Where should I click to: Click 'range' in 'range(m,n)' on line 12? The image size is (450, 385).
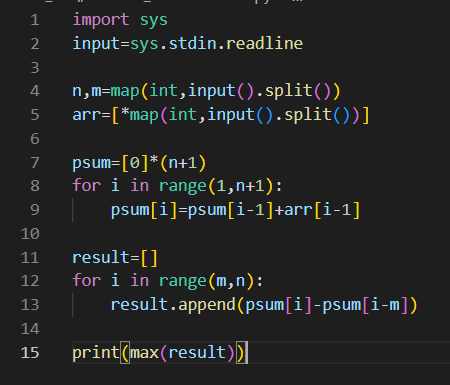pos(183,281)
